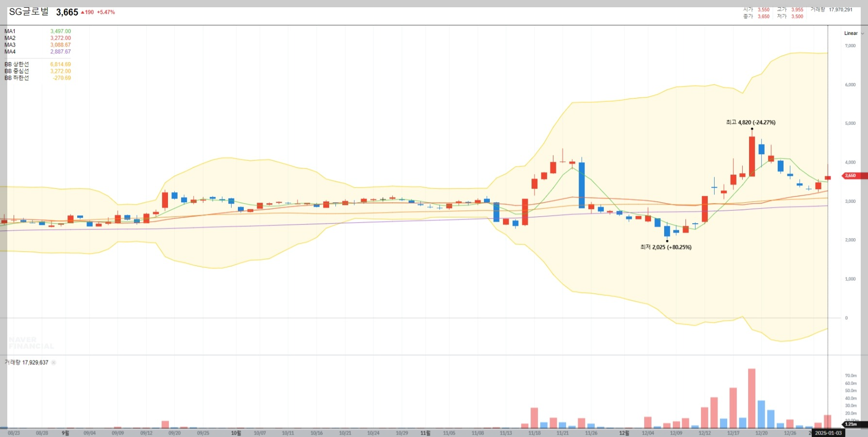This screenshot has width=868, height=437.
Task: Select MA3 value 3,088.67
Action: pyautogui.click(x=61, y=45)
